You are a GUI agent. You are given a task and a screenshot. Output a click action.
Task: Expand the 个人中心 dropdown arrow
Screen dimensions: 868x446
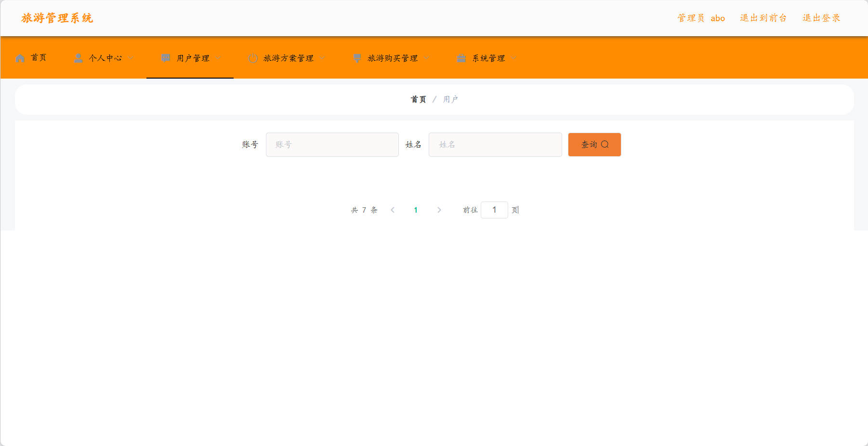(131, 58)
